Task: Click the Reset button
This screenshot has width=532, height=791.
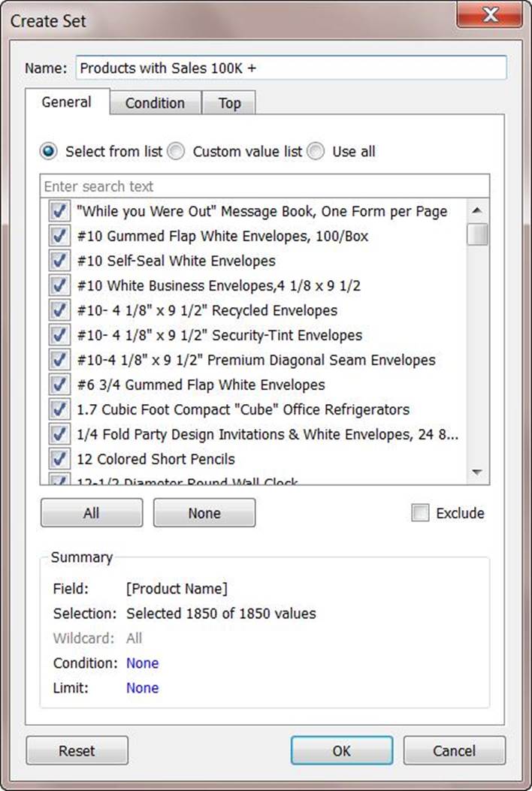Action: pyautogui.click(x=77, y=750)
